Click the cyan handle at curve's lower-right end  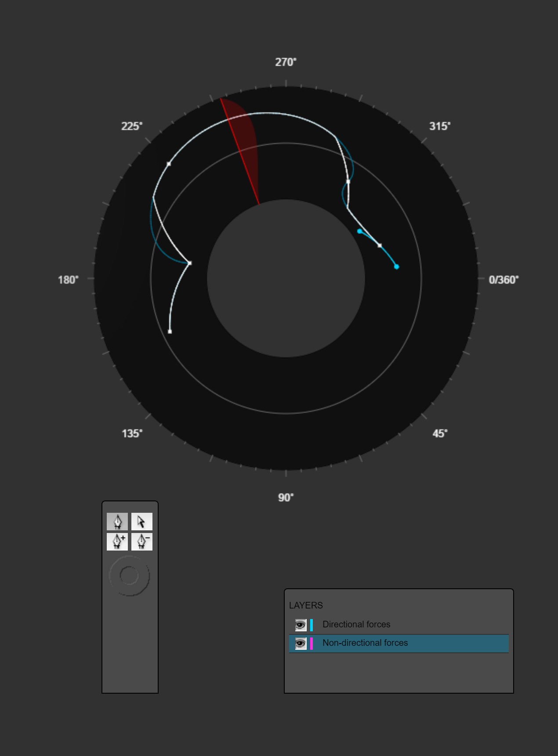click(x=396, y=266)
